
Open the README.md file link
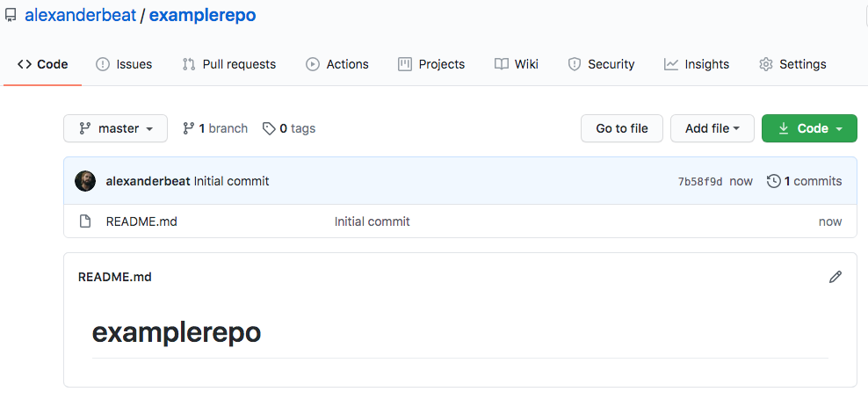(x=141, y=222)
